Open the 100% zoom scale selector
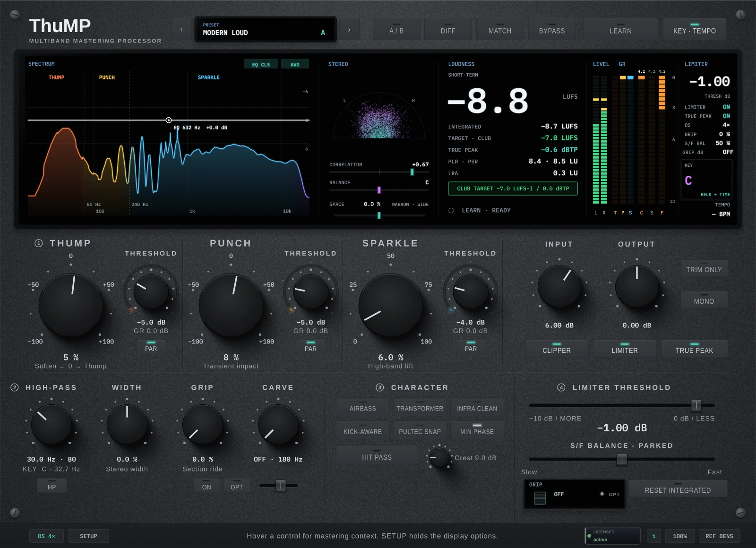This screenshot has height=548, width=756. coord(680,536)
